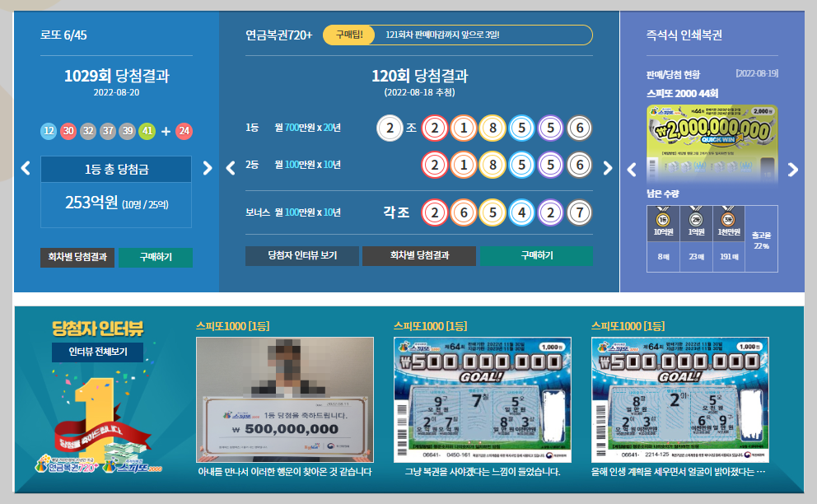Open 당첨자 인터뷰 보기
Screen dimensions: 817x504
(302, 255)
